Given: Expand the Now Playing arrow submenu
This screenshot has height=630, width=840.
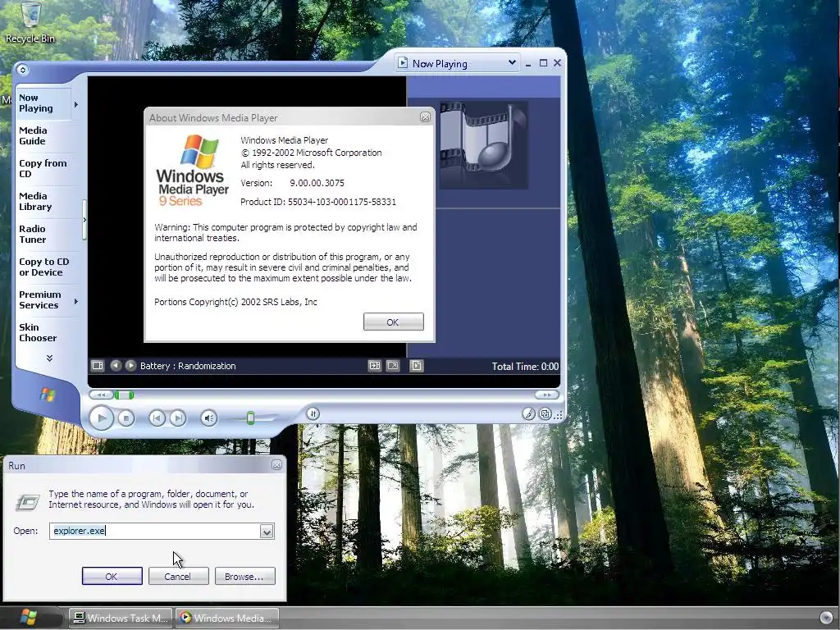Looking at the screenshot, I should click(76, 104).
